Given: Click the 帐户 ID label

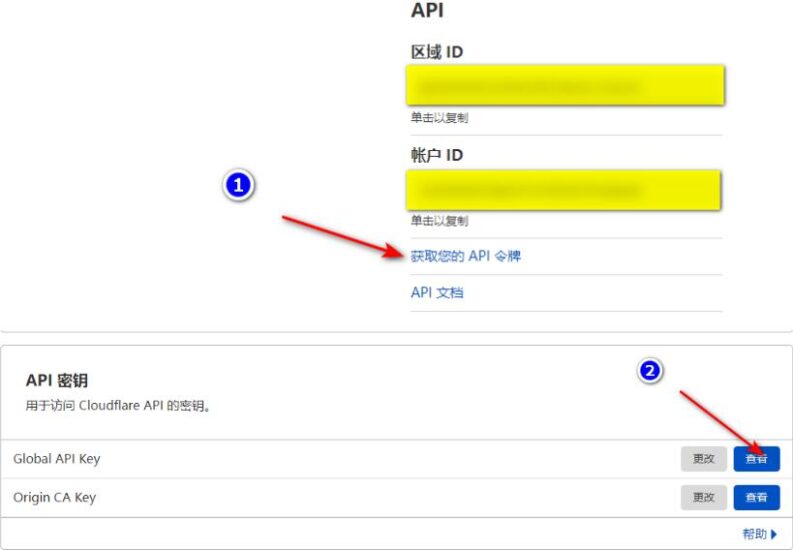Looking at the screenshot, I should [x=437, y=155].
